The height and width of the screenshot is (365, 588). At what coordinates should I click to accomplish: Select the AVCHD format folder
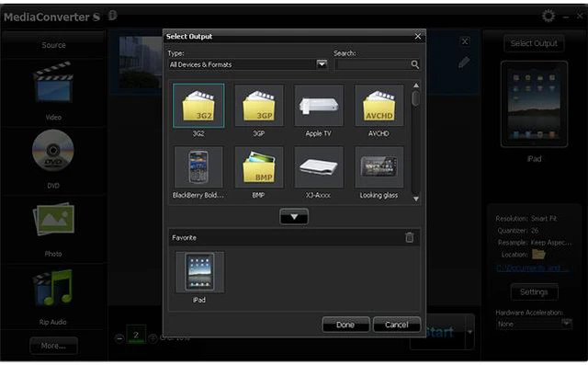[379, 106]
